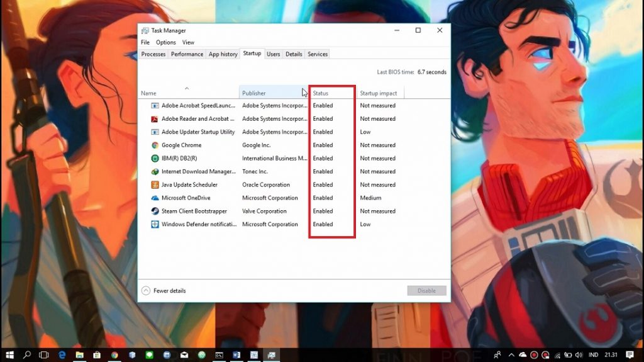Select the Google Chrome startup entry icon

coord(155,145)
